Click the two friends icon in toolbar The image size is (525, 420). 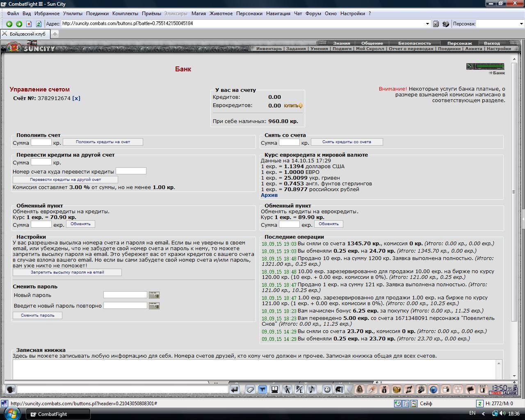click(446, 389)
